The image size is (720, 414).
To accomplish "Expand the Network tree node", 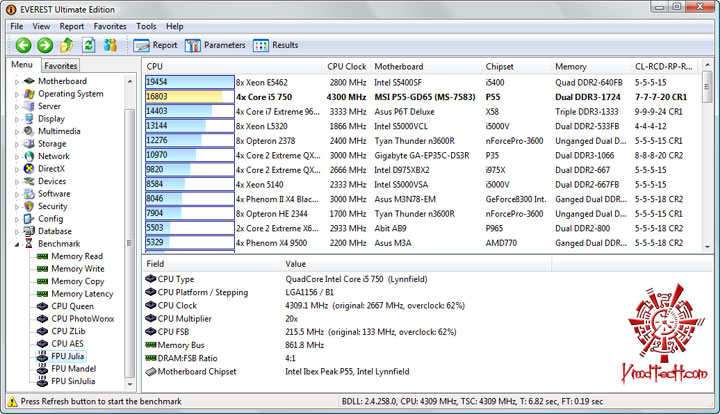I will coord(17,157).
